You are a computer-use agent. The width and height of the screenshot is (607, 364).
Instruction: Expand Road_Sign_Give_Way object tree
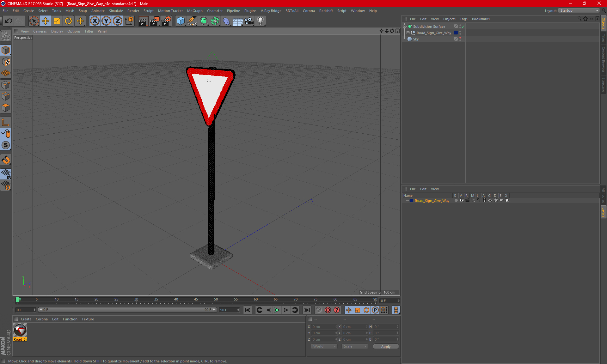click(408, 33)
